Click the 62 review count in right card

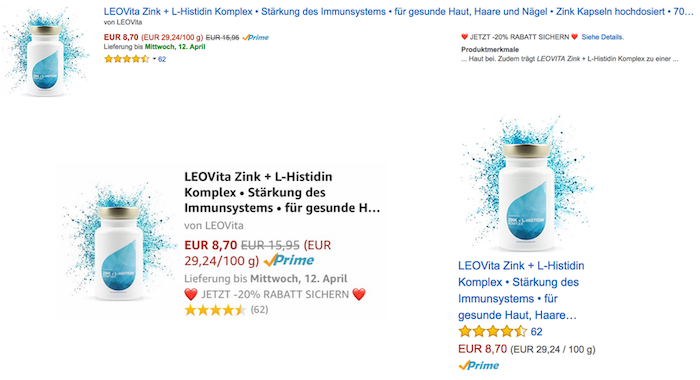click(x=536, y=332)
